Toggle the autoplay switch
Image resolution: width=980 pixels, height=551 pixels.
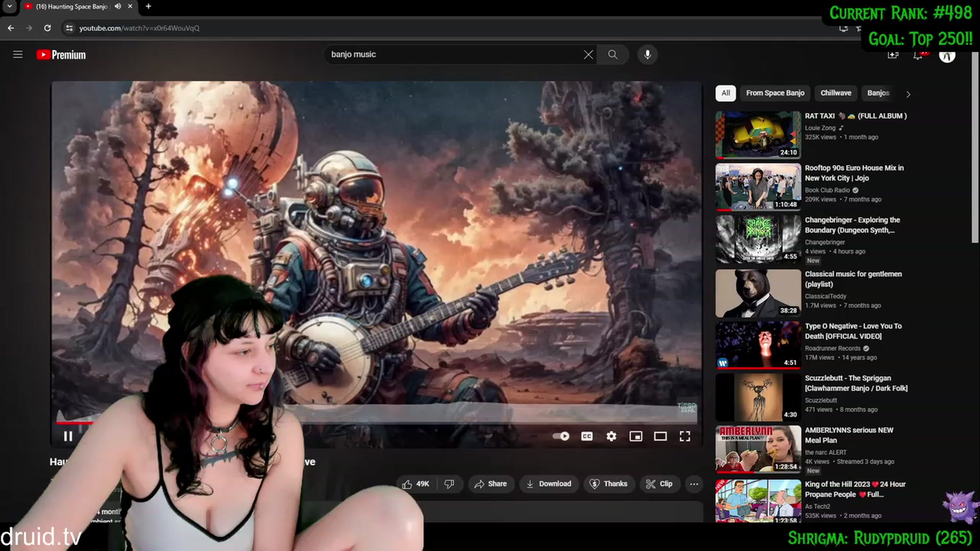[x=561, y=436]
